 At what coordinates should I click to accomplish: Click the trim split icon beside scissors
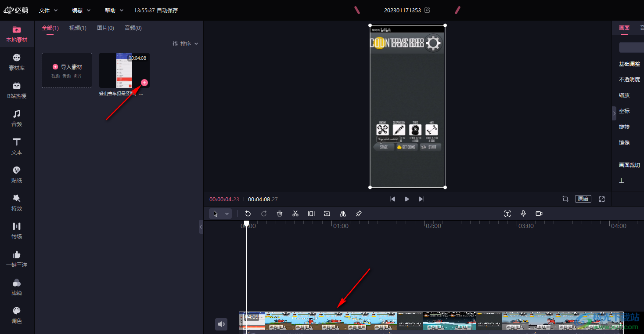(311, 214)
